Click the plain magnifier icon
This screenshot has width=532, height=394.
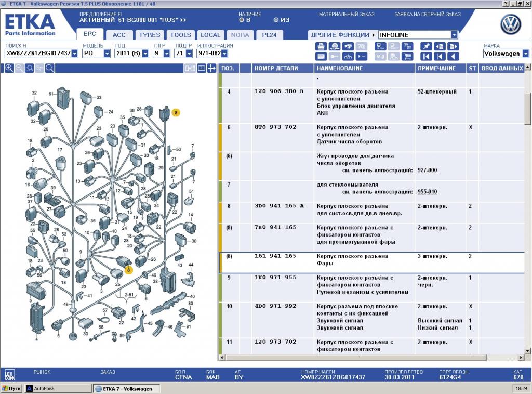point(49,68)
